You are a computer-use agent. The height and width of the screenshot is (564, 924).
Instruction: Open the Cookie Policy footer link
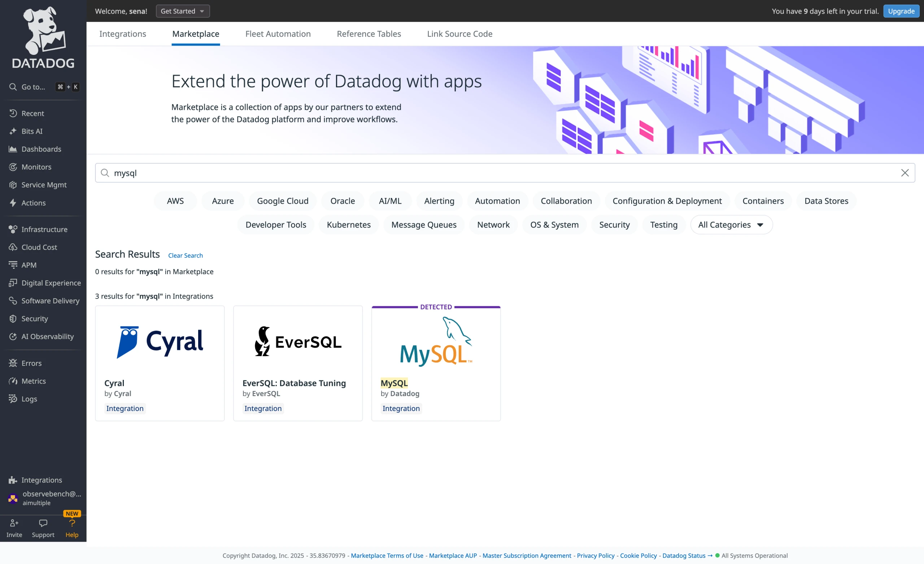point(638,555)
